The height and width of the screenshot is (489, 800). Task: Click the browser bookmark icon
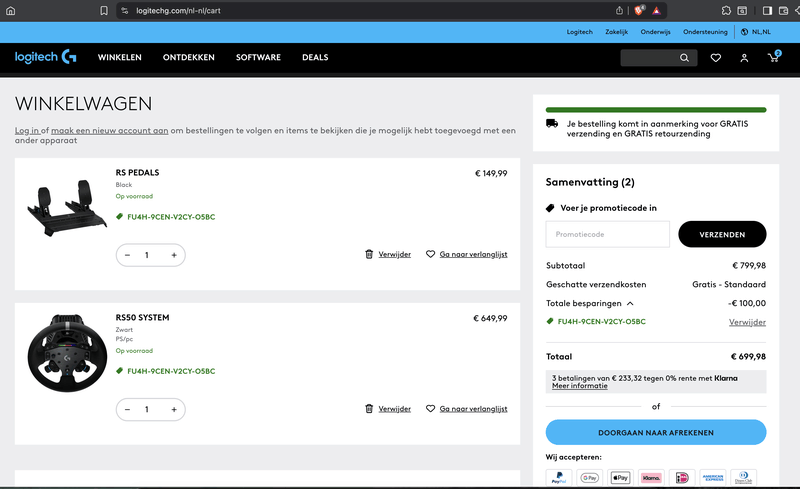[x=104, y=11]
